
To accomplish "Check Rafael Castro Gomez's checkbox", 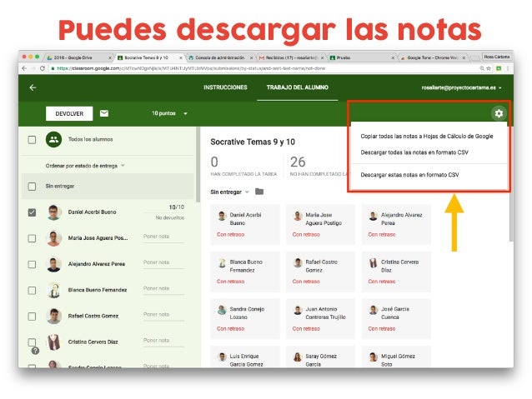I will point(32,317).
